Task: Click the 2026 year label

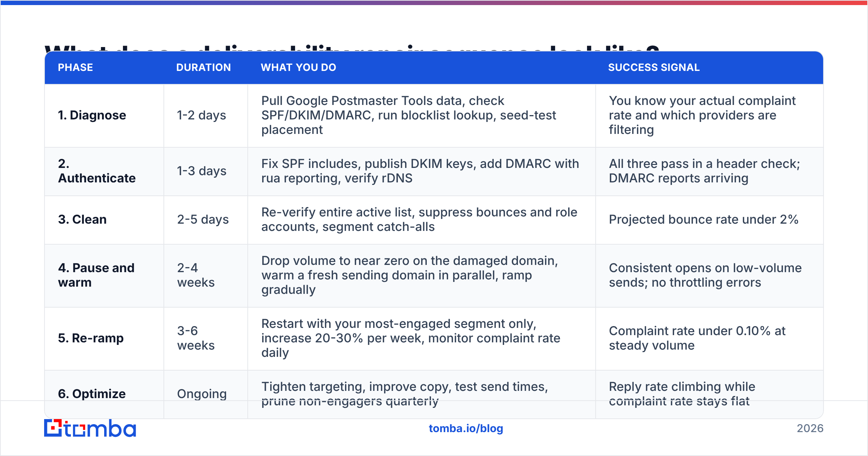Action: (x=810, y=428)
